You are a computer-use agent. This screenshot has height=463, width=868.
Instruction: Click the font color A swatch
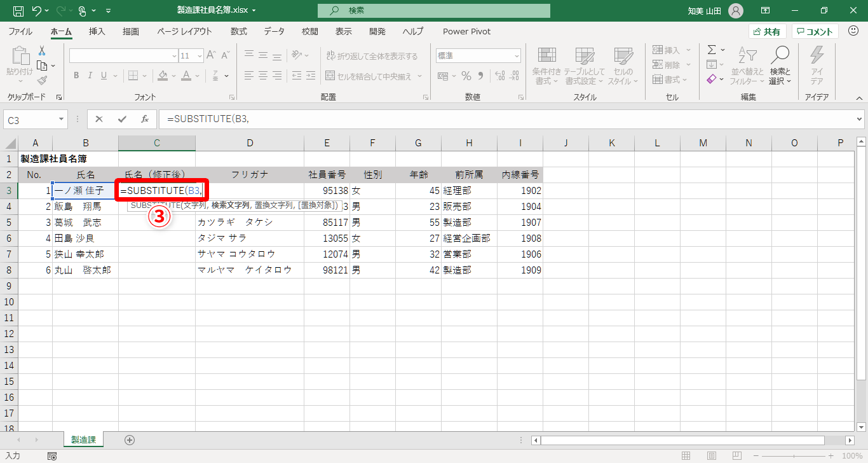(x=186, y=76)
